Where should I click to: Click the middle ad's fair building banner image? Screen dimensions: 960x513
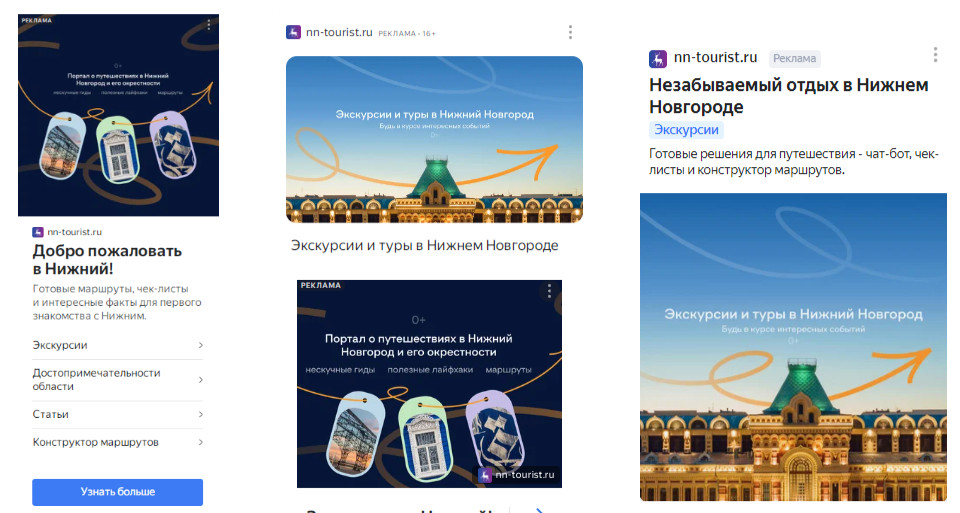pyautogui.click(x=434, y=140)
